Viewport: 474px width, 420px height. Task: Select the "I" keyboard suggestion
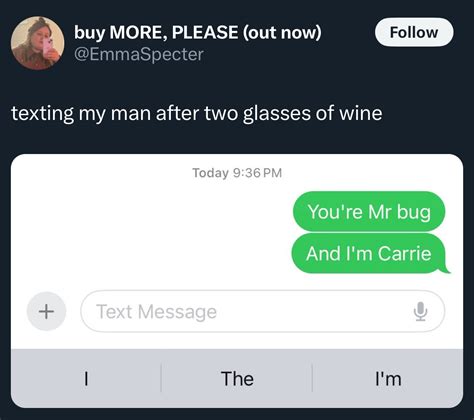coord(86,379)
